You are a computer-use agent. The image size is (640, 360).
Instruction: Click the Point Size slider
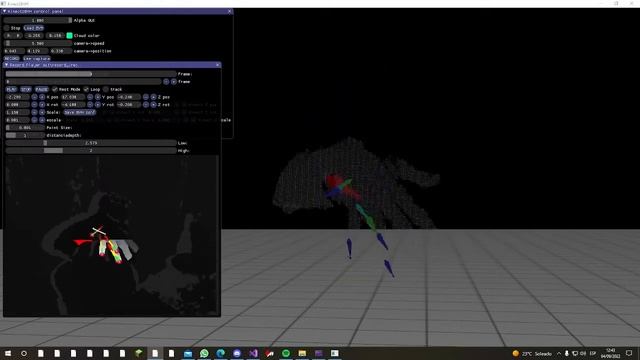coord(25,128)
